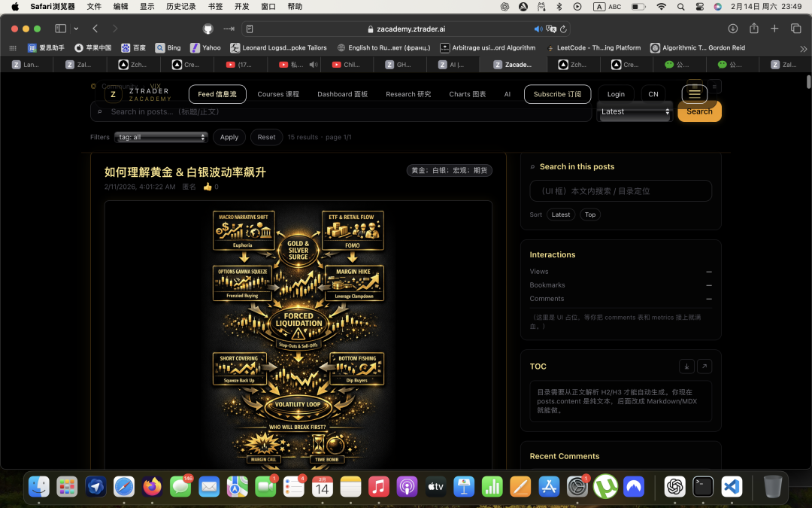Expand the sidebar options chevron in the Safari toolbar

click(76, 29)
